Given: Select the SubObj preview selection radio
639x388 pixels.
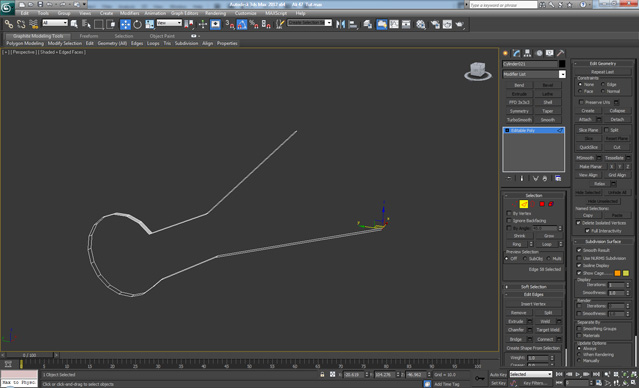Looking at the screenshot, I should (525, 258).
